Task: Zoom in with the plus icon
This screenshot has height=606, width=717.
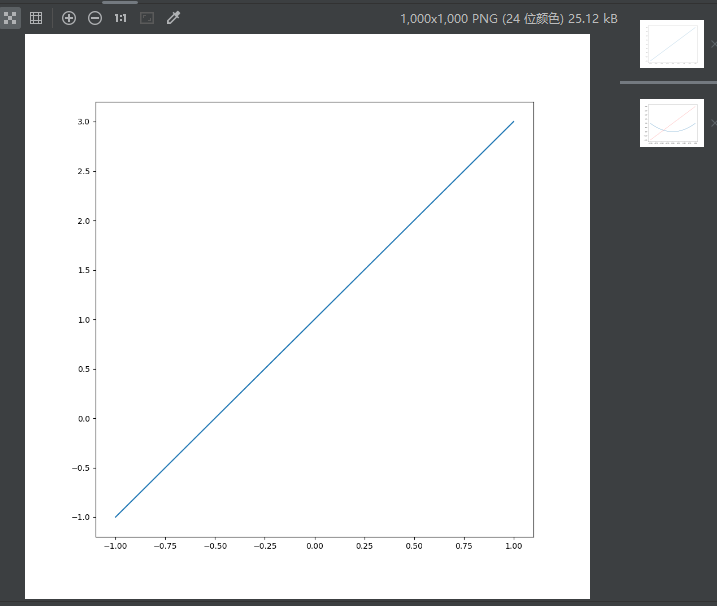Action: pyautogui.click(x=69, y=18)
